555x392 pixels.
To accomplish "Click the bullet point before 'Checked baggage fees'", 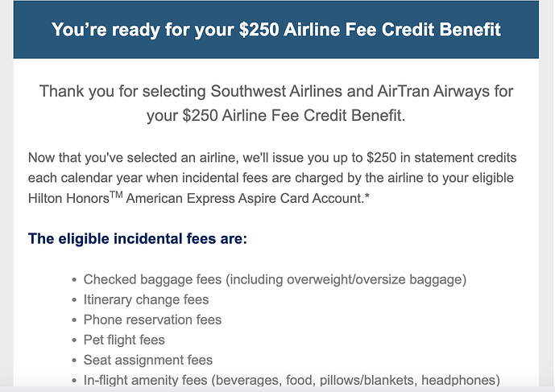I will [74, 280].
